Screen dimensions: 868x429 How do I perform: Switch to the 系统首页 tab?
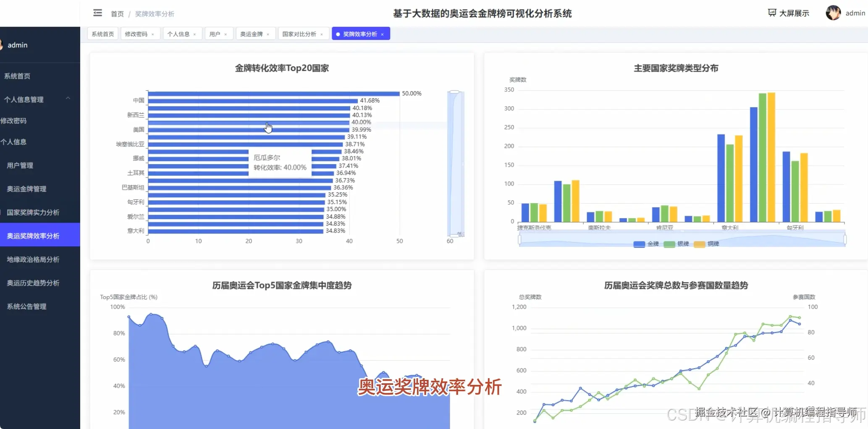click(x=102, y=34)
